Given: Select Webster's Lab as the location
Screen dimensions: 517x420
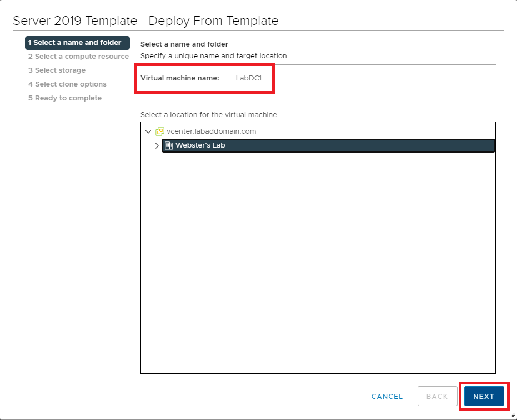Looking at the screenshot, I should (x=200, y=145).
